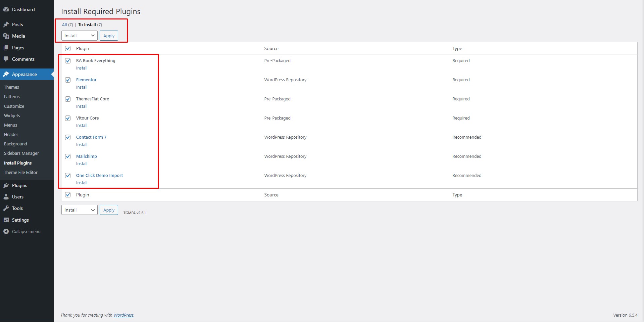This screenshot has height=322, width=644.
Task: Click the Users person icon
Action: 6,197
